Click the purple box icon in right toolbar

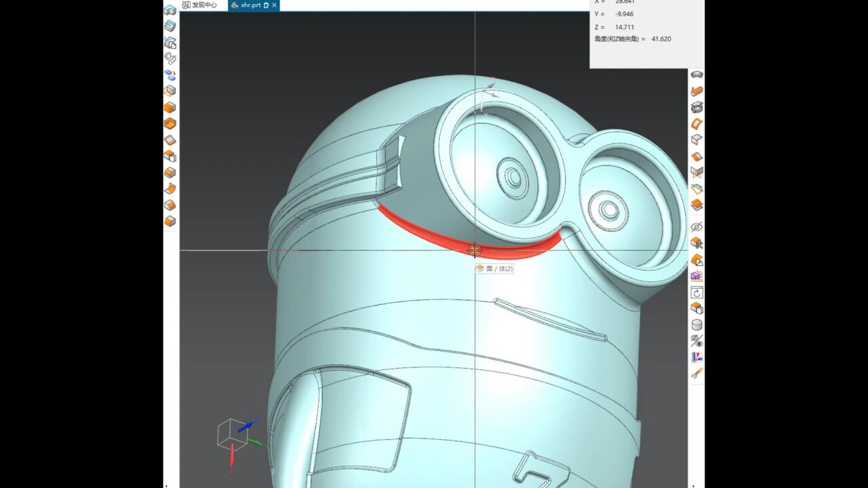click(x=696, y=276)
